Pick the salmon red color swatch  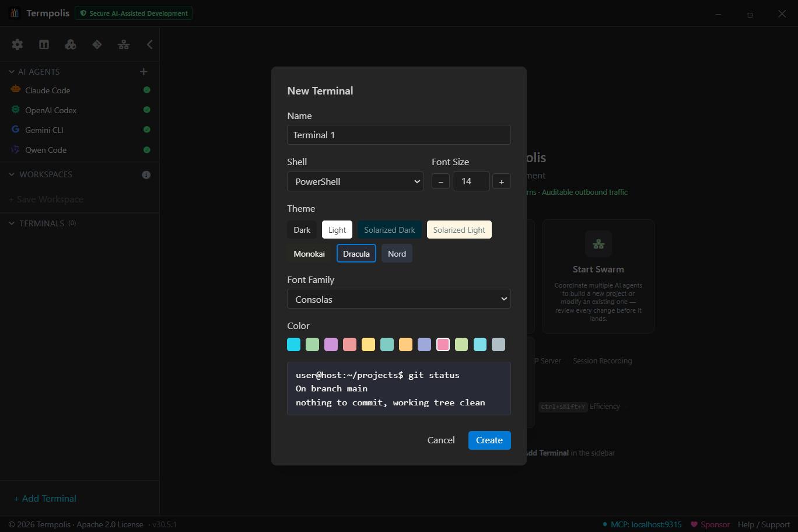[x=350, y=344]
